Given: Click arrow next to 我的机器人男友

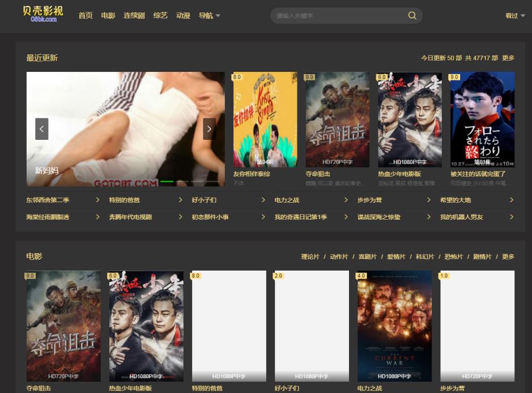Looking at the screenshot, I should point(512,217).
